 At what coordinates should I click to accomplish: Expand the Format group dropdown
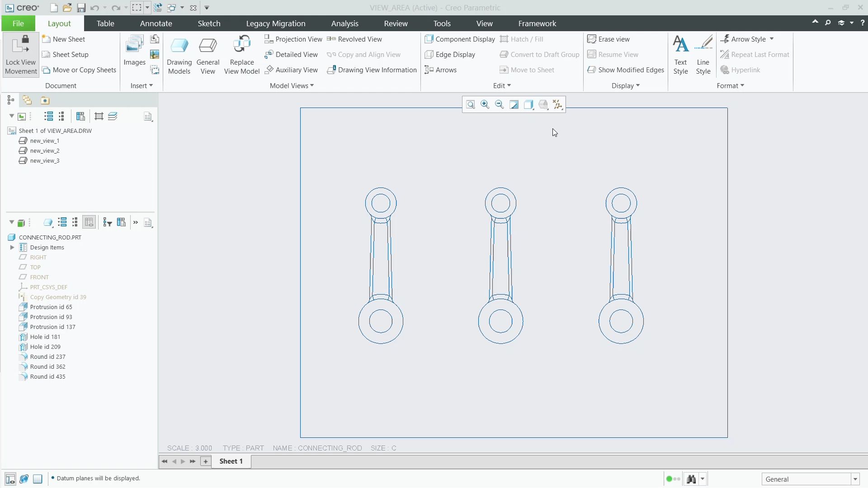[730, 86]
